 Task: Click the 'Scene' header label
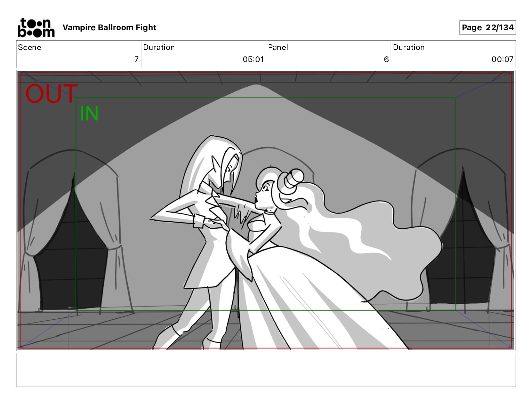[x=30, y=47]
